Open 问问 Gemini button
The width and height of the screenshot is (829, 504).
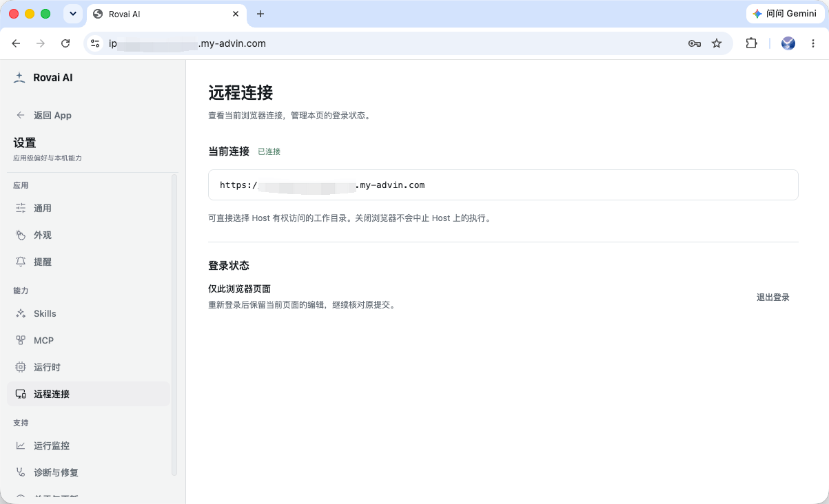[x=785, y=14]
